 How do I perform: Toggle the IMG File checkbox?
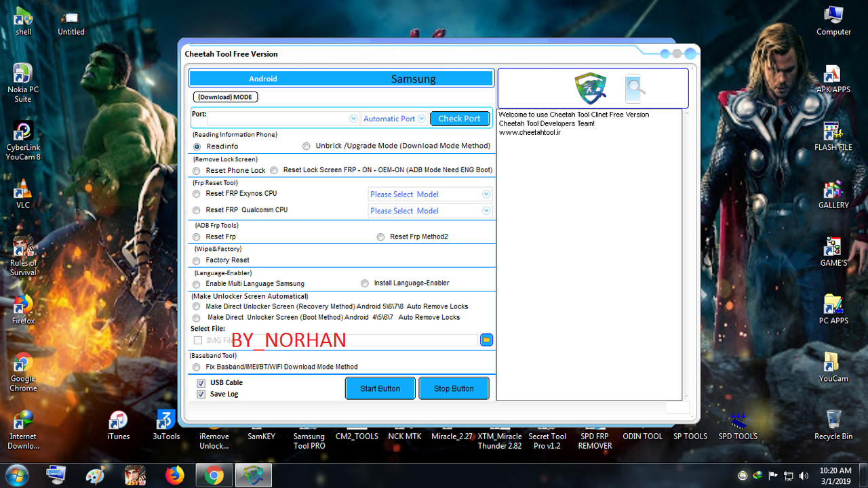(198, 340)
